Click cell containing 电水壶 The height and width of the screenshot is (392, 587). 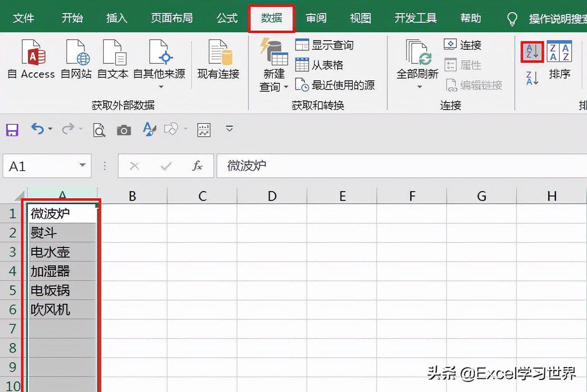(x=62, y=252)
